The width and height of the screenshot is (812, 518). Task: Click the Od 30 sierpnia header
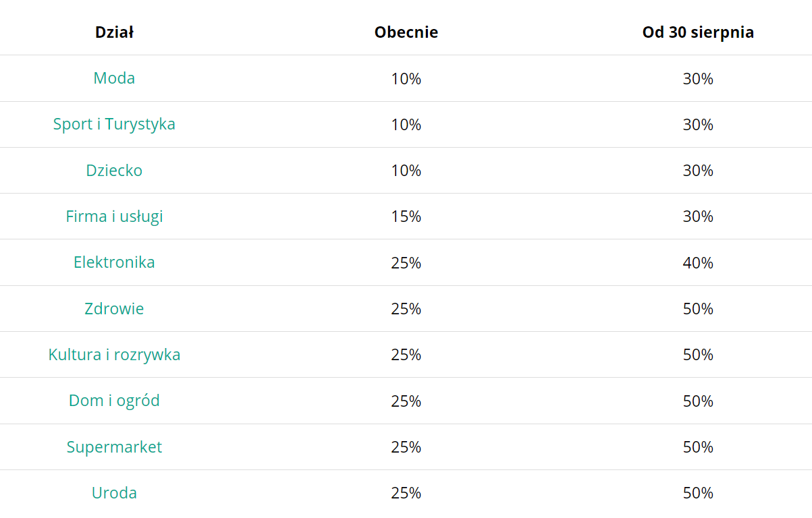click(x=698, y=32)
